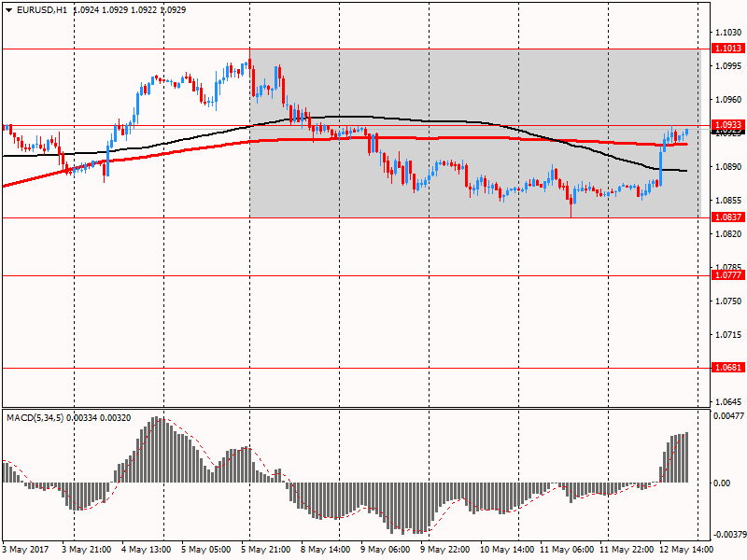
Task: Click the 12 May 14:00 time label
Action: tap(686, 550)
